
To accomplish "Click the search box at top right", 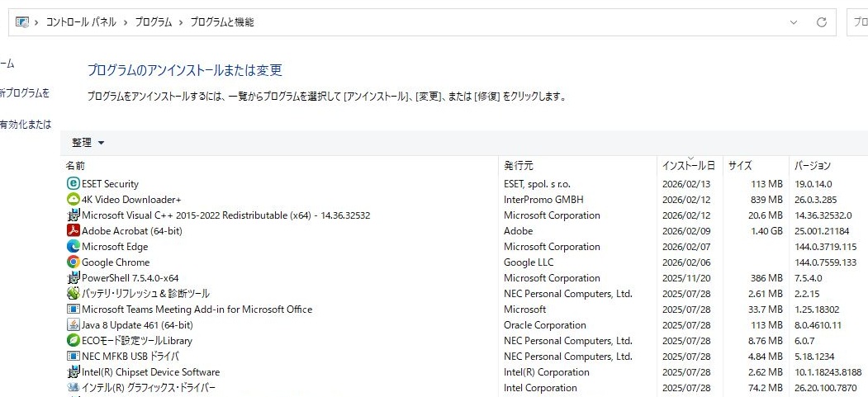I will coord(859,22).
